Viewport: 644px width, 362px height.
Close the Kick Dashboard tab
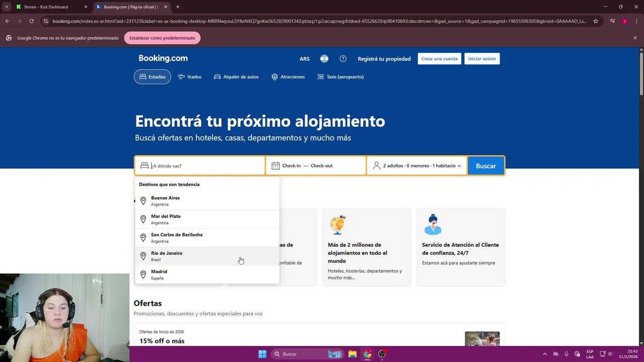(86, 7)
